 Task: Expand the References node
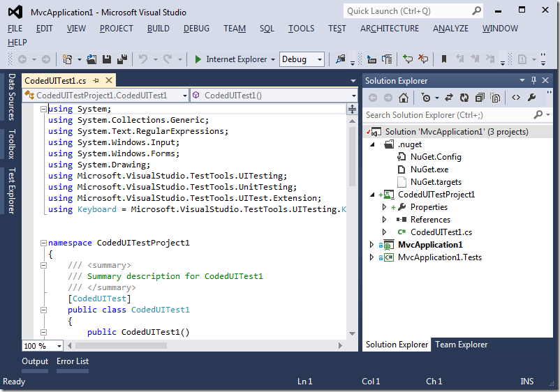(384, 220)
